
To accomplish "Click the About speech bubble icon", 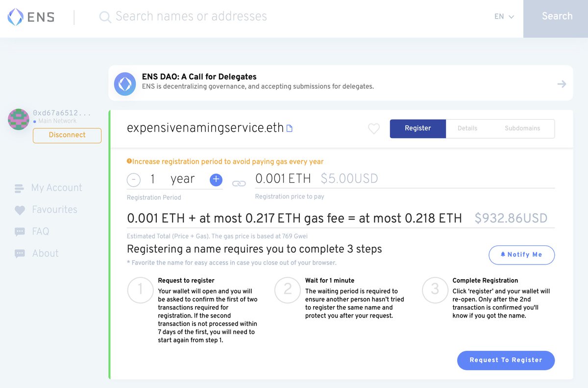I will 20,254.
